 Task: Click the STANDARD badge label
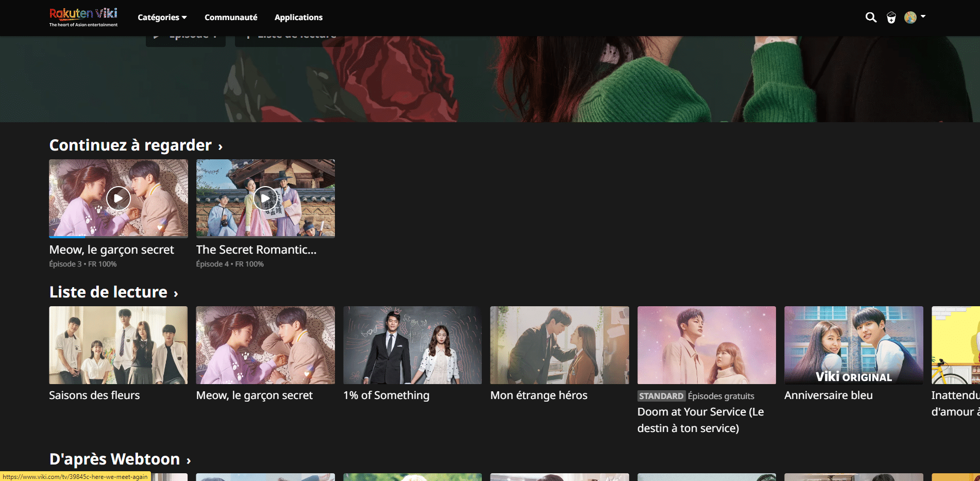(661, 396)
